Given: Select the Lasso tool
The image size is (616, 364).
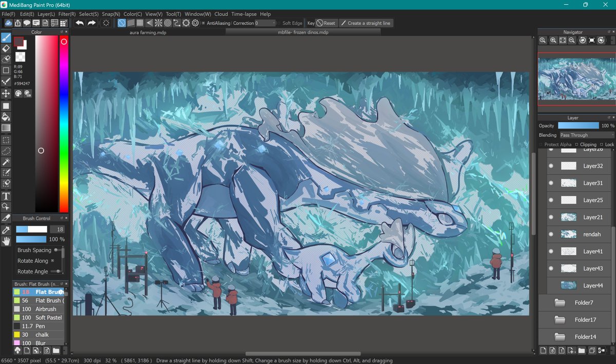Looking at the screenshot, I should coord(6,151).
